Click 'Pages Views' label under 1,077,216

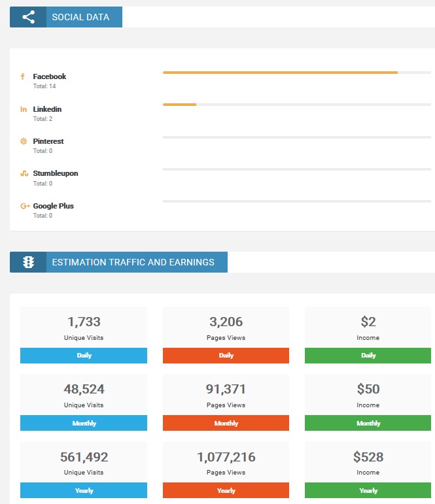click(226, 473)
